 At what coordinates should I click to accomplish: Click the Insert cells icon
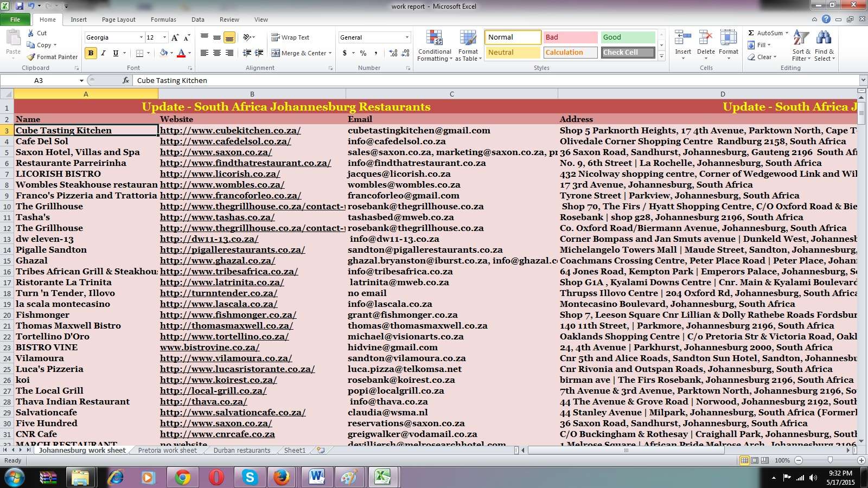[x=683, y=38]
